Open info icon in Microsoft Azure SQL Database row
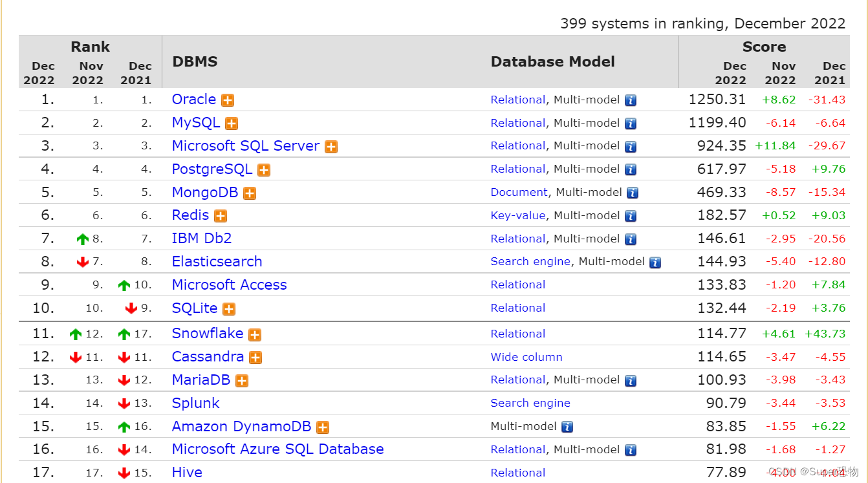Screen dimensions: 868x483 631,450
